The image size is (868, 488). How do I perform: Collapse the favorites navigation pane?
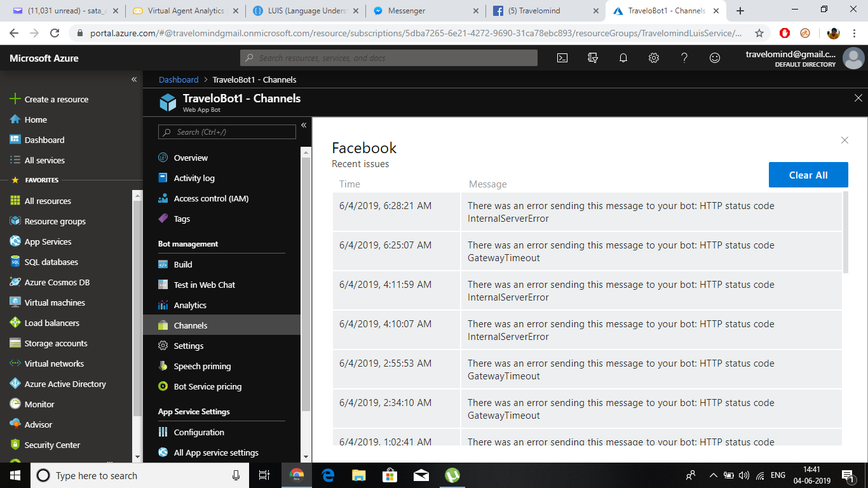click(134, 79)
